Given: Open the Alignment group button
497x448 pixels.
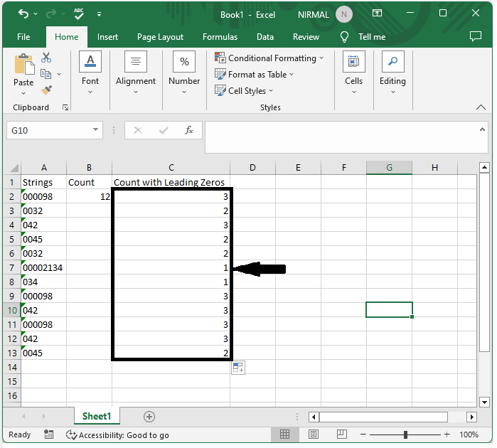Looking at the screenshot, I should coord(136,73).
